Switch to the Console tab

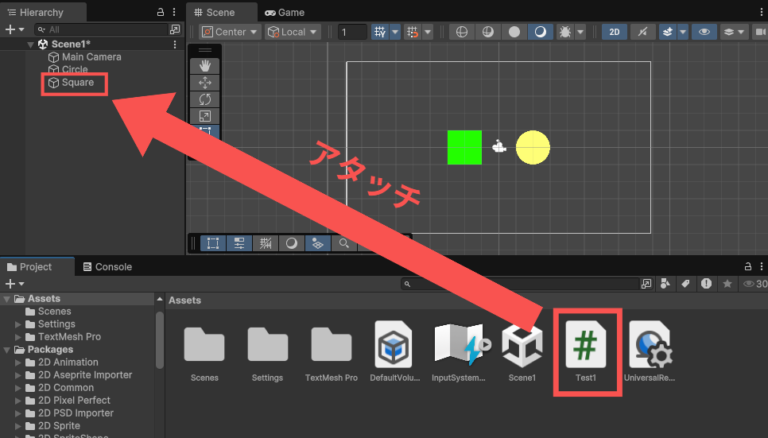click(x=107, y=267)
